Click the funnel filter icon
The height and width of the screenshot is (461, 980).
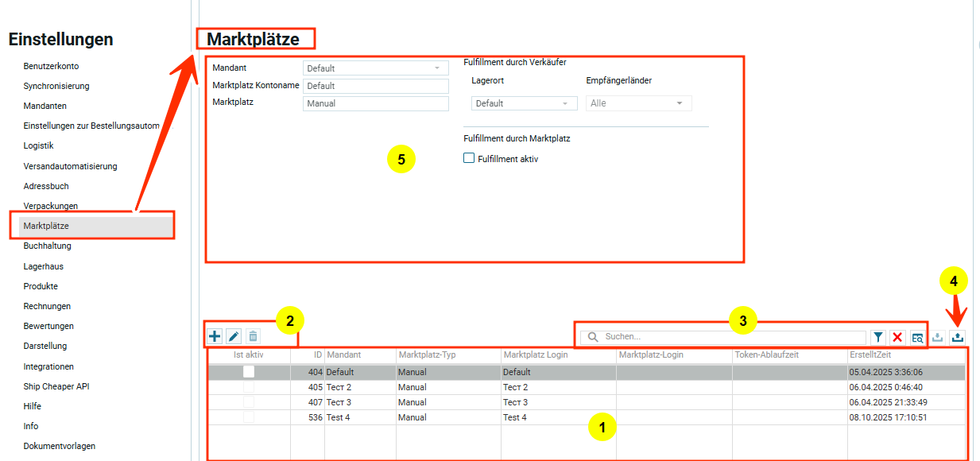point(878,337)
